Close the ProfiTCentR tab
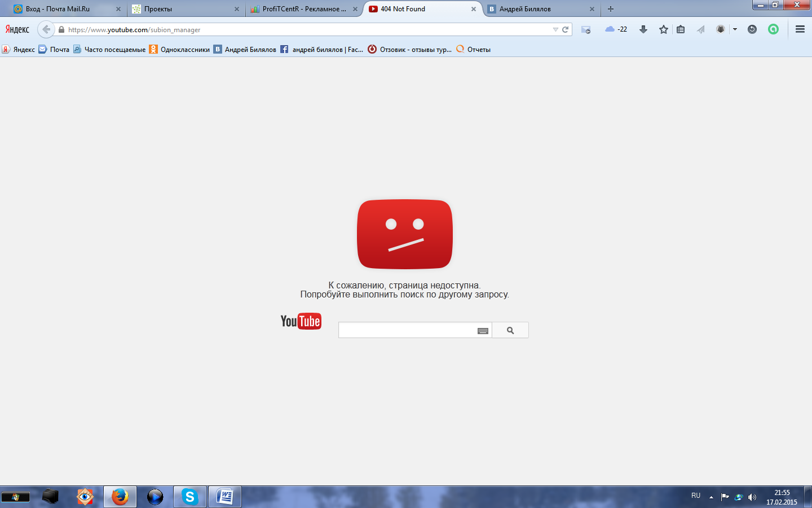812x508 pixels. click(355, 9)
